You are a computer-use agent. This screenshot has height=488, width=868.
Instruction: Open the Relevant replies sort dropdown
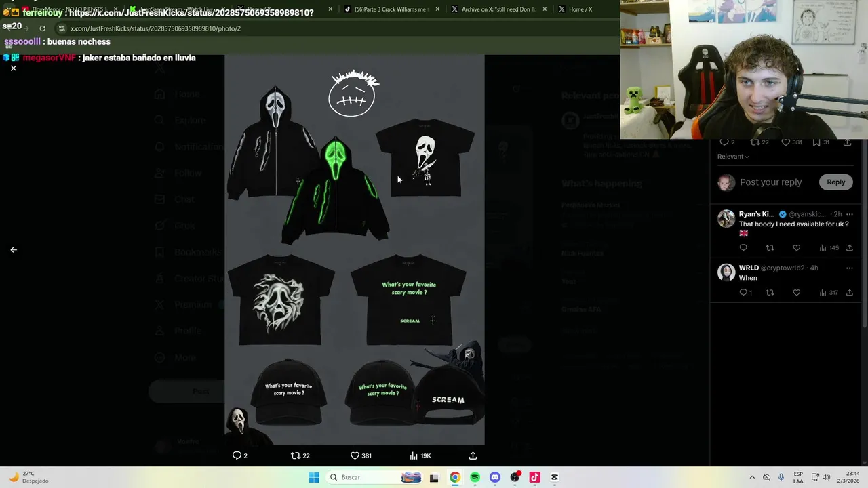pos(733,157)
